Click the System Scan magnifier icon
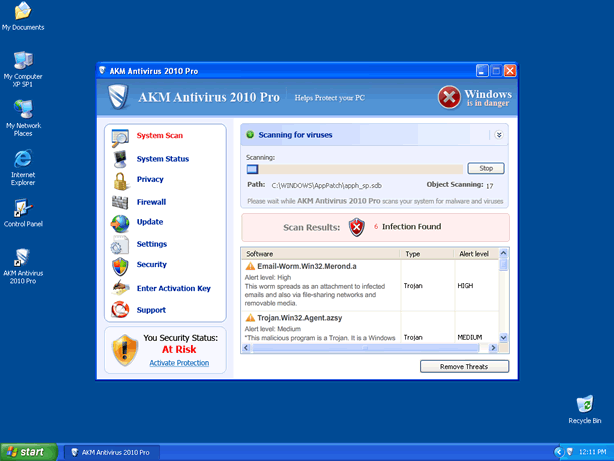The image size is (614, 461). pos(120,136)
